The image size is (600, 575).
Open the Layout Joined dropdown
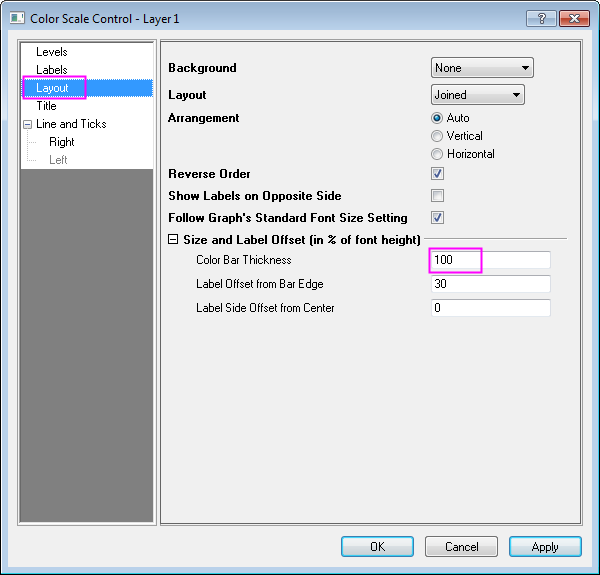[x=477, y=95]
